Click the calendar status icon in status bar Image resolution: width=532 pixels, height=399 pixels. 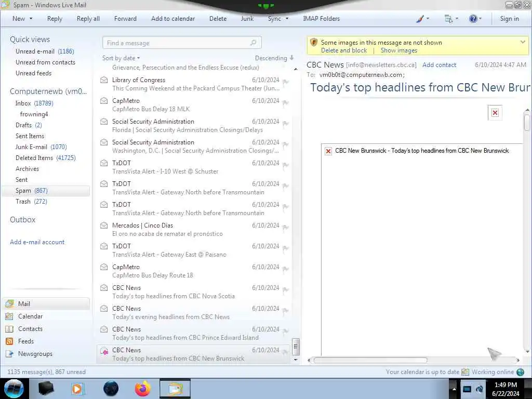click(465, 372)
